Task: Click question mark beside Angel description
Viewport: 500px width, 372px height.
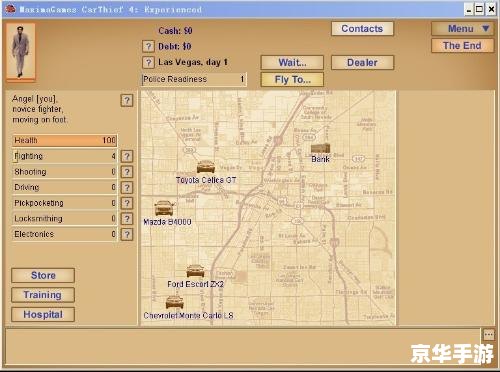Action: (127, 100)
